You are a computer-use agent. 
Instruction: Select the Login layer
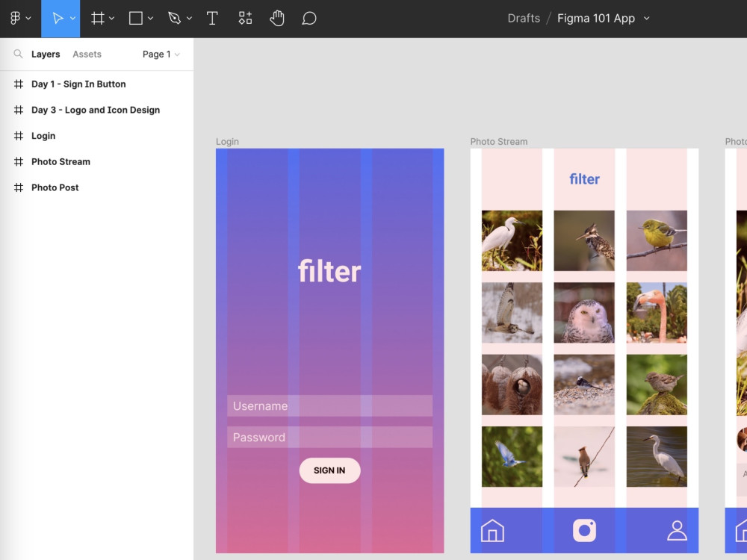coord(96,136)
